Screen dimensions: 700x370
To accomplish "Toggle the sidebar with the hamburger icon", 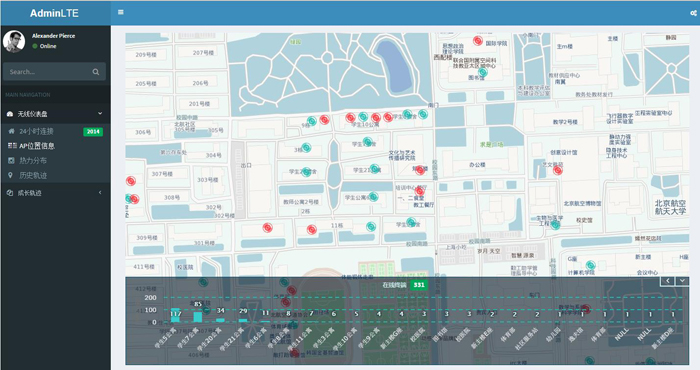I will pos(121,12).
